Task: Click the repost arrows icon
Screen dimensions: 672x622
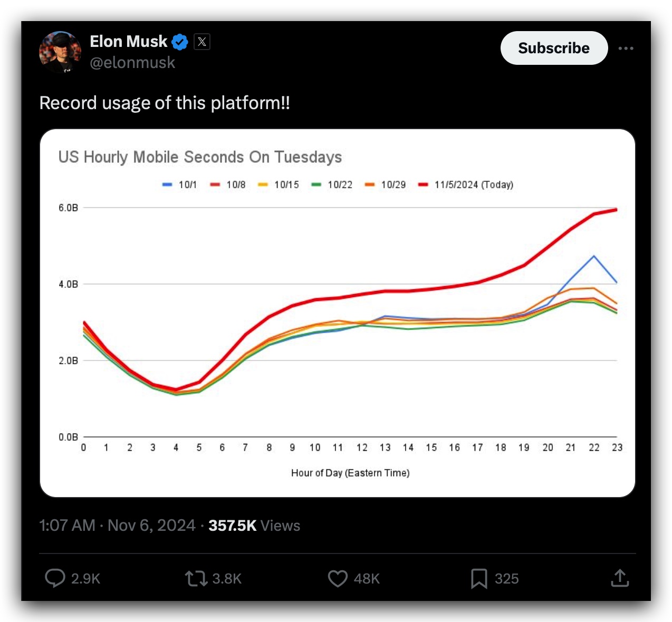Action: point(196,579)
